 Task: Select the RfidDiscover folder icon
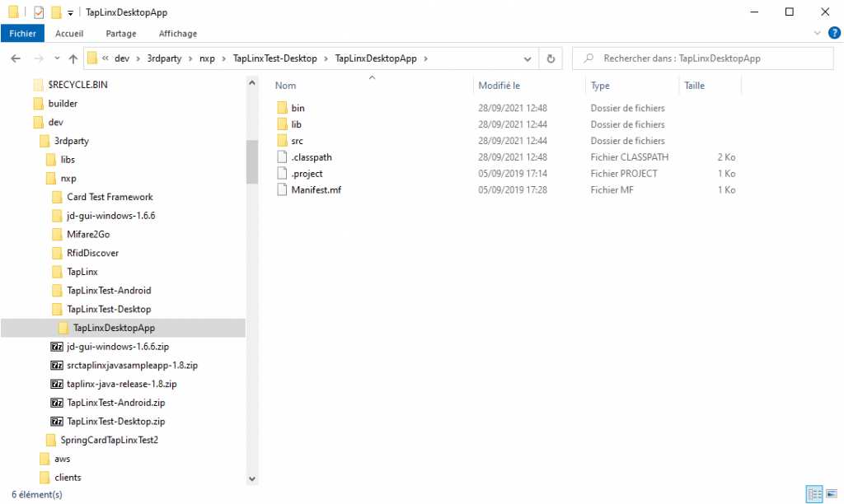(57, 253)
